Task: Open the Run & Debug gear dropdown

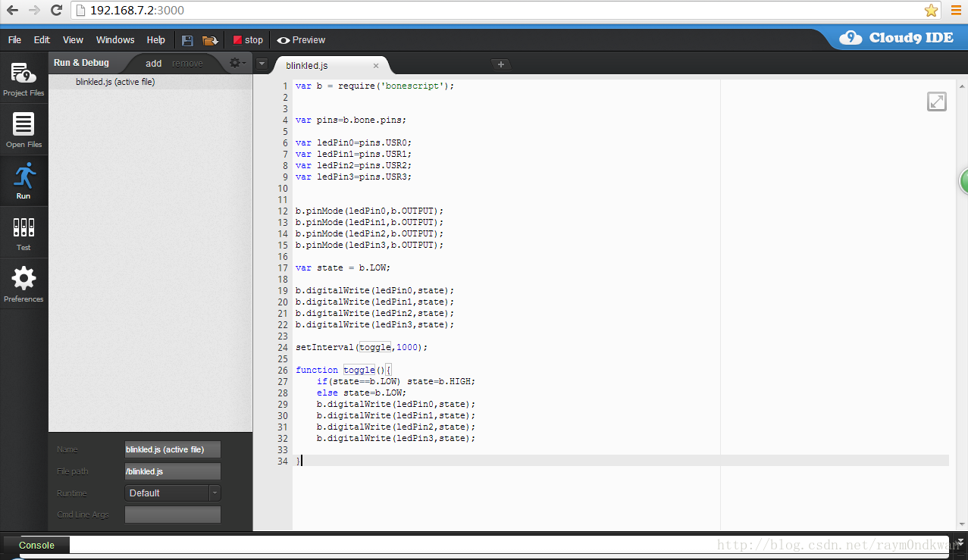Action: pyautogui.click(x=237, y=63)
